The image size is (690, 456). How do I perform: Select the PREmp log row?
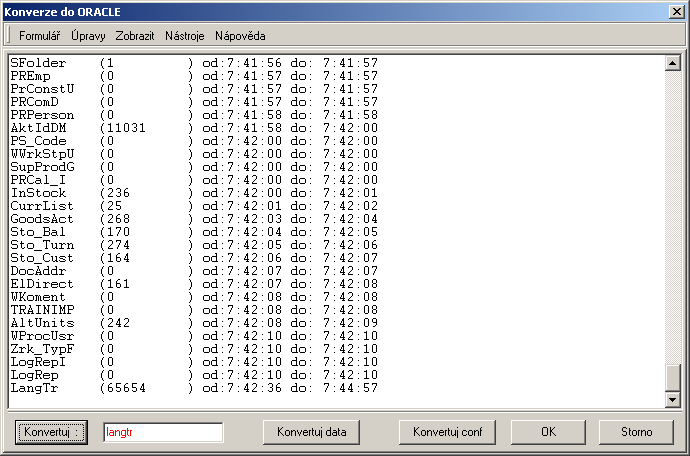point(194,76)
